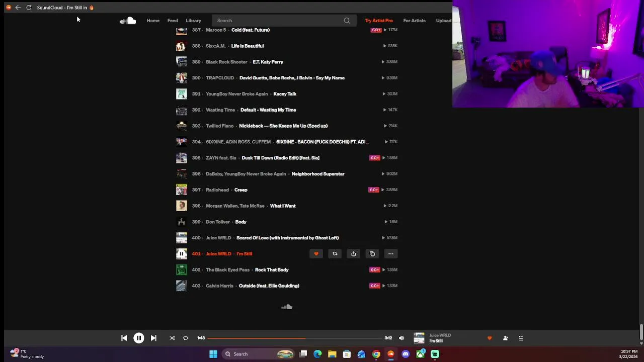Click GO+ badge on the Creep row

[374, 190]
